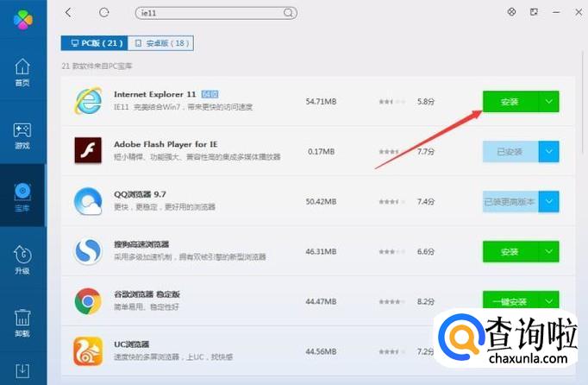
Task: Click 一键安装 for 谷歌浏览器 稳定版
Action: tap(510, 301)
